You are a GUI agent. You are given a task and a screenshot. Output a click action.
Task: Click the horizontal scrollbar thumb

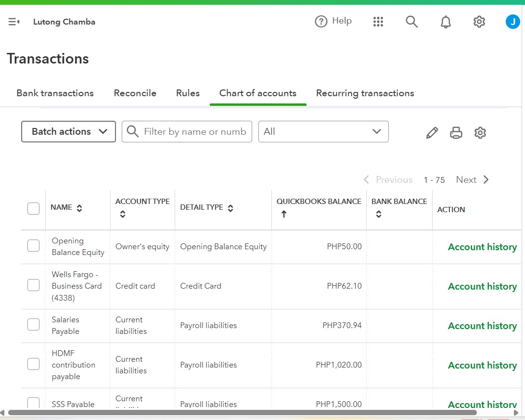[243, 413]
